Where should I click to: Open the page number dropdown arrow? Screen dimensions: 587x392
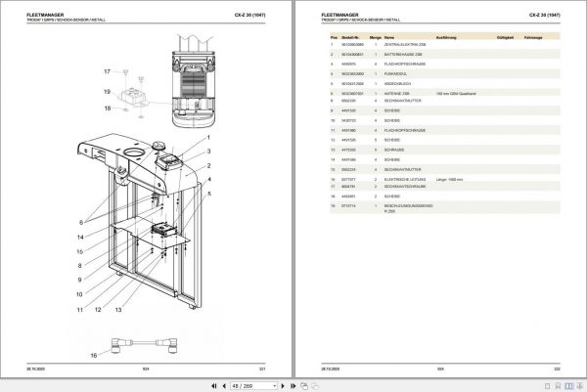pos(274,385)
